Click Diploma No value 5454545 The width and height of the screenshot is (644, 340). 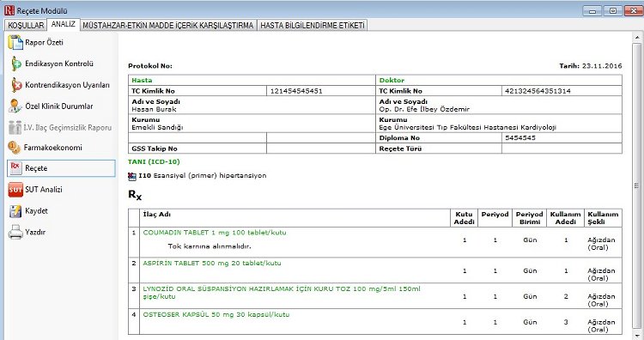pyautogui.click(x=520, y=138)
